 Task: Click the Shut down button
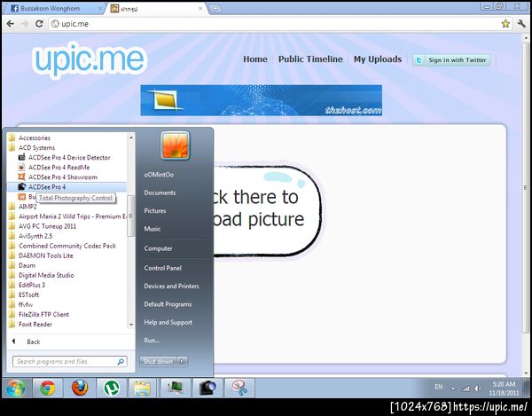click(158, 362)
